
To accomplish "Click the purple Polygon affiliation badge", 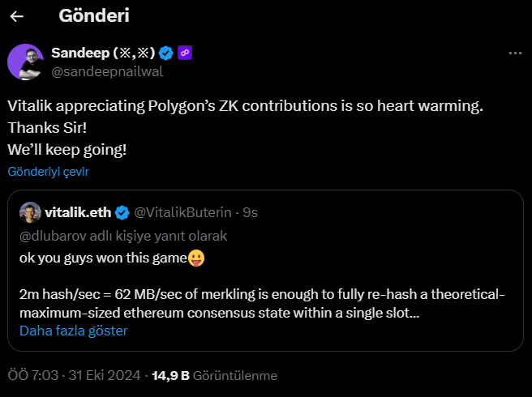I will click(184, 53).
